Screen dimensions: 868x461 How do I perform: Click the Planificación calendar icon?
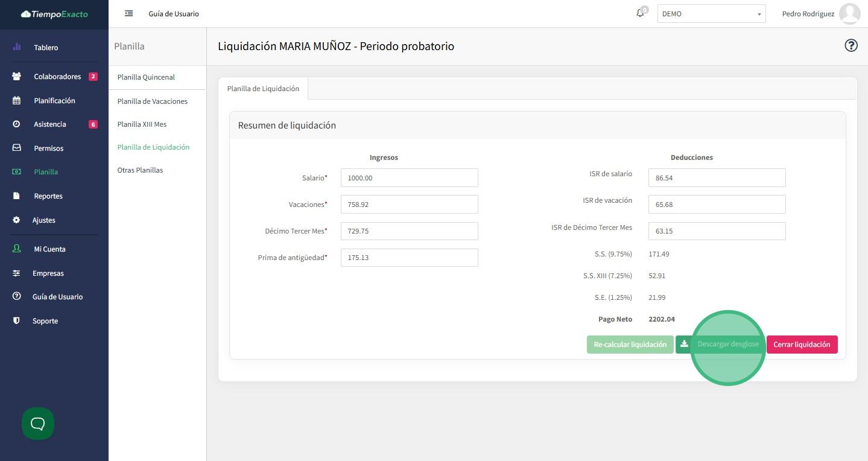tap(16, 101)
